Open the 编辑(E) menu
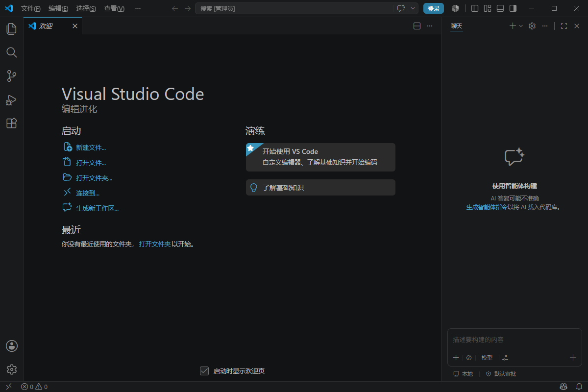The image size is (588, 392). (59, 8)
